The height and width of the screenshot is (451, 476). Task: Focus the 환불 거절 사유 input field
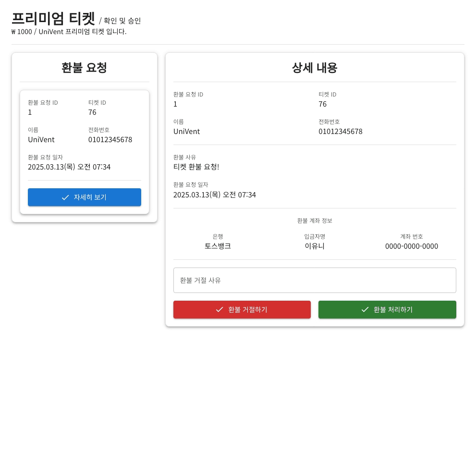[x=315, y=280]
